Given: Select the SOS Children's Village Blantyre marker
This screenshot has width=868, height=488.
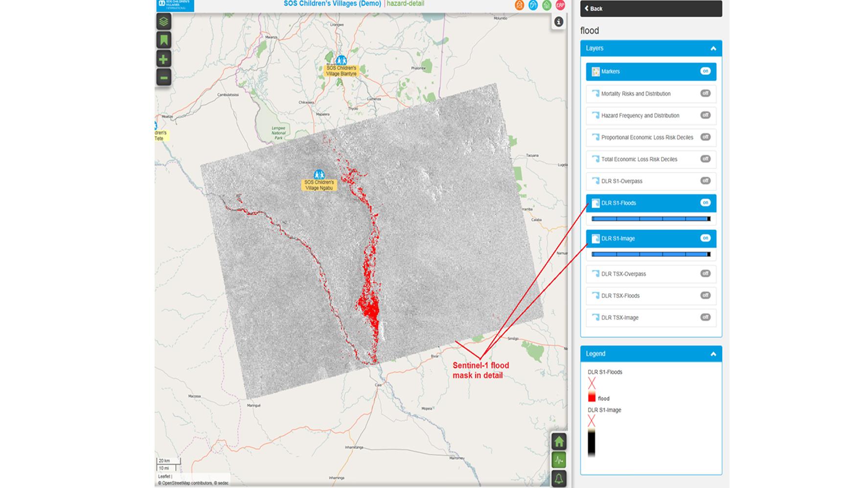Looking at the screenshot, I should (x=341, y=61).
